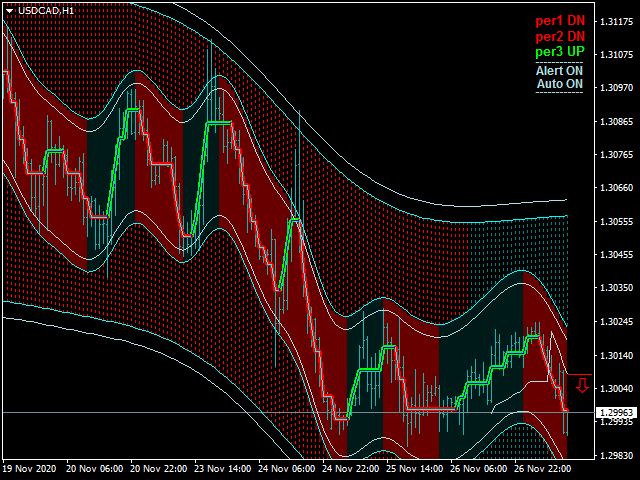Click the 1.30040 price scale value
640x480 pixels.
pos(616,389)
